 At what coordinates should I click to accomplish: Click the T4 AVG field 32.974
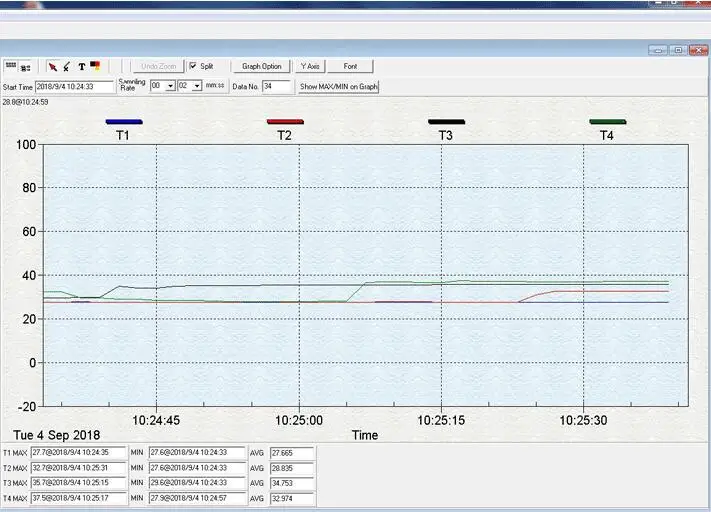tap(292, 498)
